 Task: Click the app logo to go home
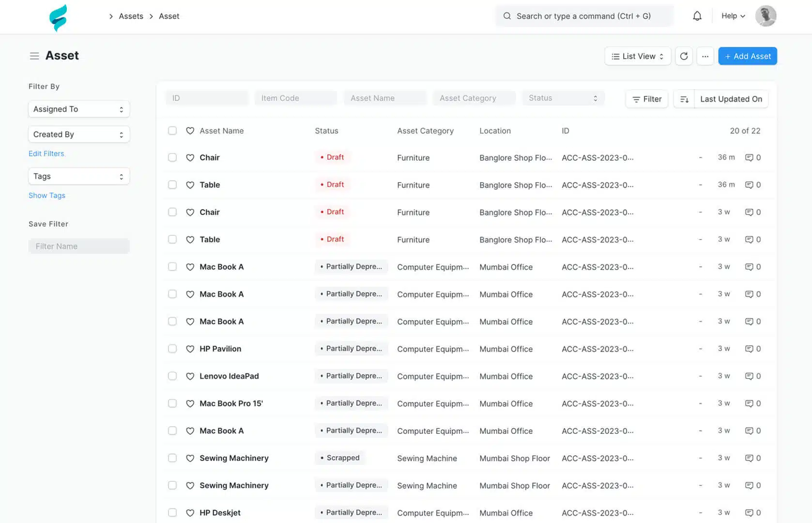[58, 17]
